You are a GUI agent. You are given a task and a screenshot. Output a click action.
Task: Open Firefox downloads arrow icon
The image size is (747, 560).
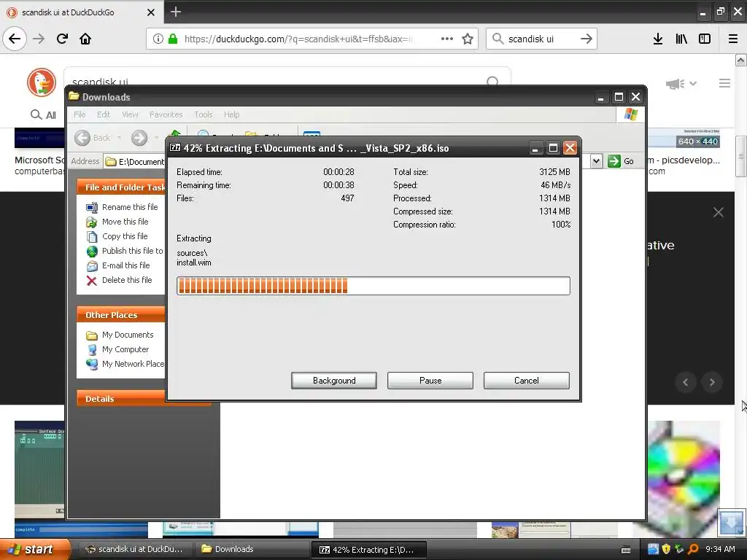[x=658, y=39]
